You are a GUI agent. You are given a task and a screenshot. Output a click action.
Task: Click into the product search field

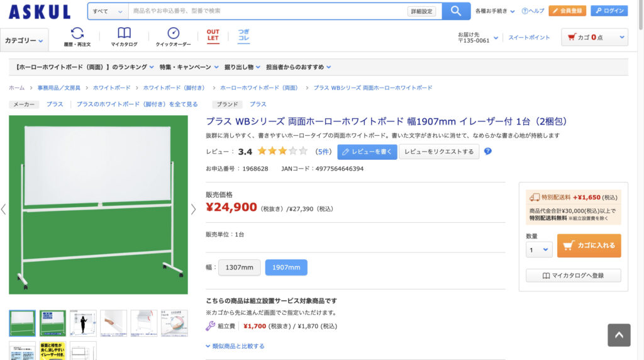click(268, 11)
